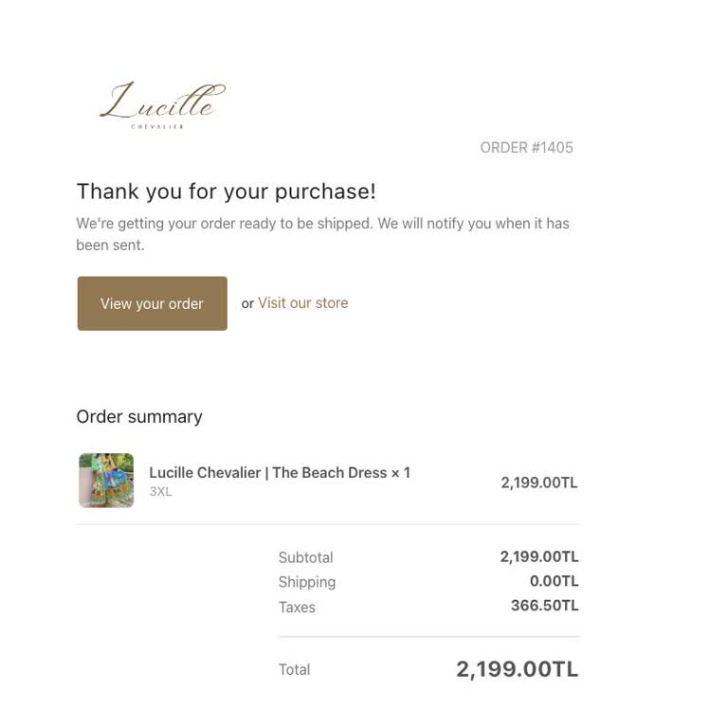Click the Total label
Screen dimensions: 728x728
click(x=294, y=669)
